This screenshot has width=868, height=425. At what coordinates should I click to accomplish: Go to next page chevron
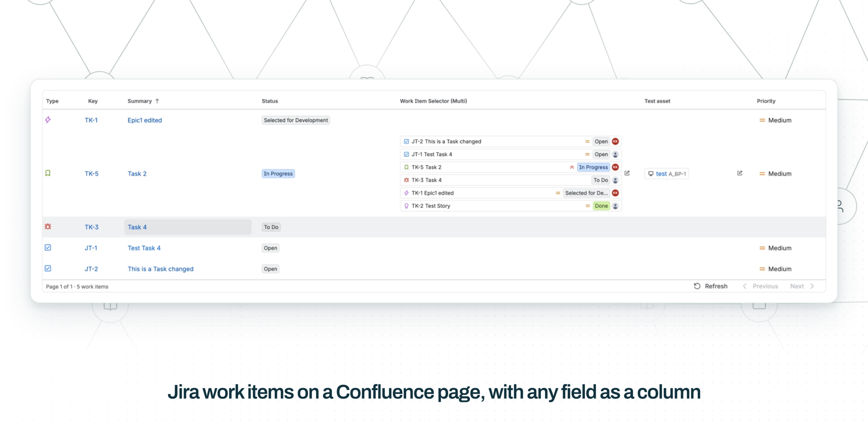coord(812,286)
